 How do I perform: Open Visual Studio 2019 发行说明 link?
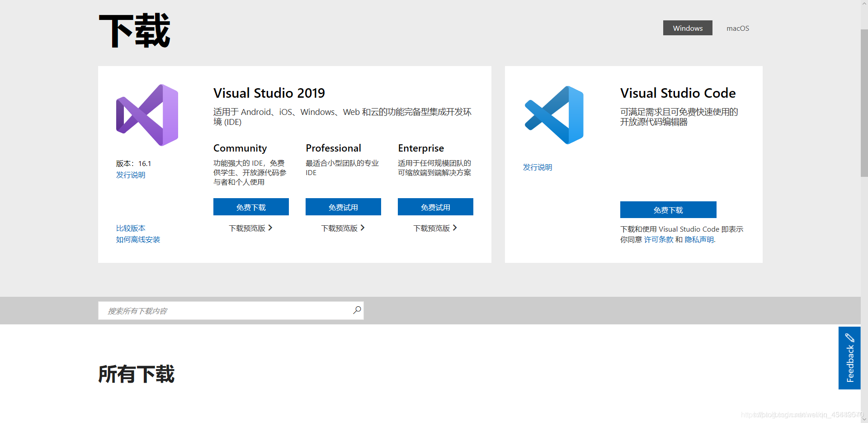[131, 175]
